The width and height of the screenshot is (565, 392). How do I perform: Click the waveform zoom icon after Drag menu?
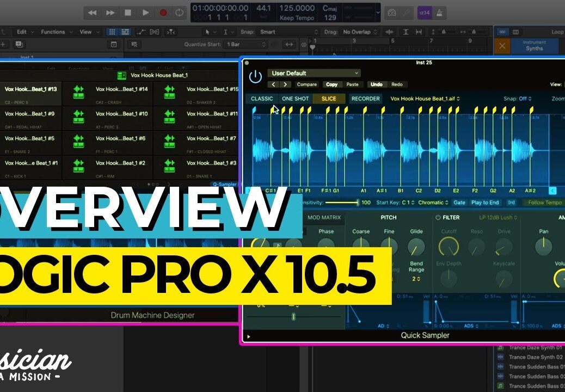[x=390, y=32]
